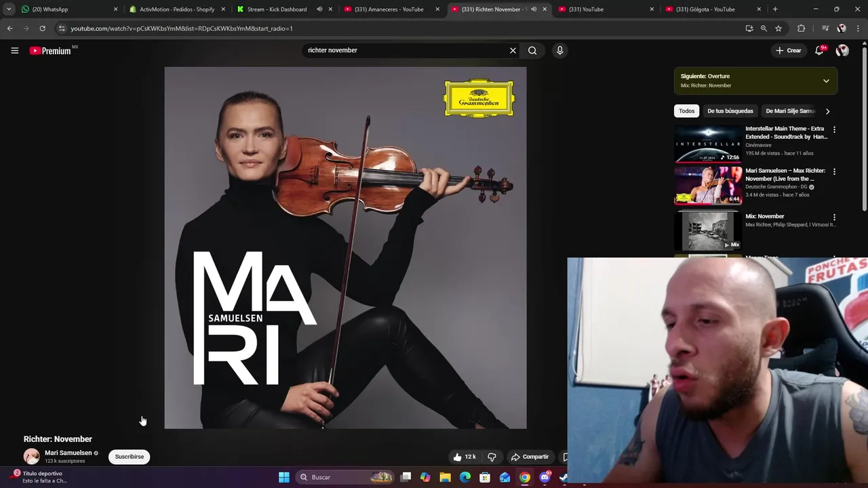Screen dimensions: 868x488
Task: Expand the Siguiente: Overture queue panel
Action: pos(826,81)
